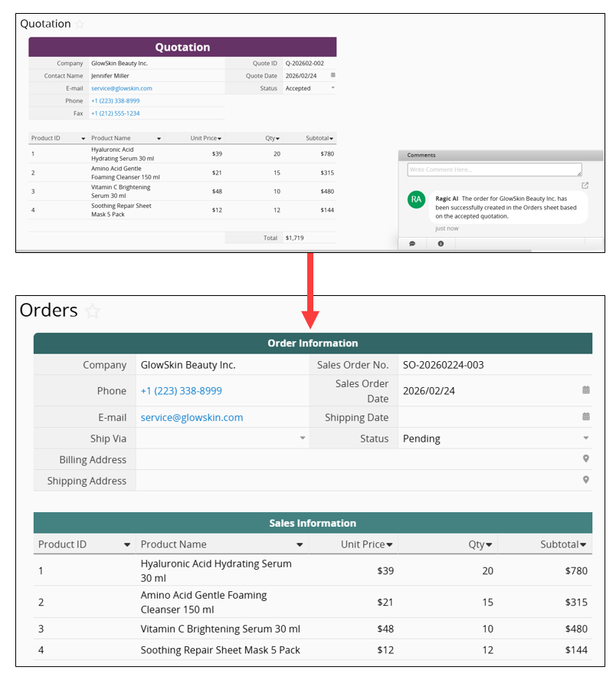The height and width of the screenshot is (677, 616).
Task: Click service@glowskin.com link in Orders
Action: coord(192,418)
